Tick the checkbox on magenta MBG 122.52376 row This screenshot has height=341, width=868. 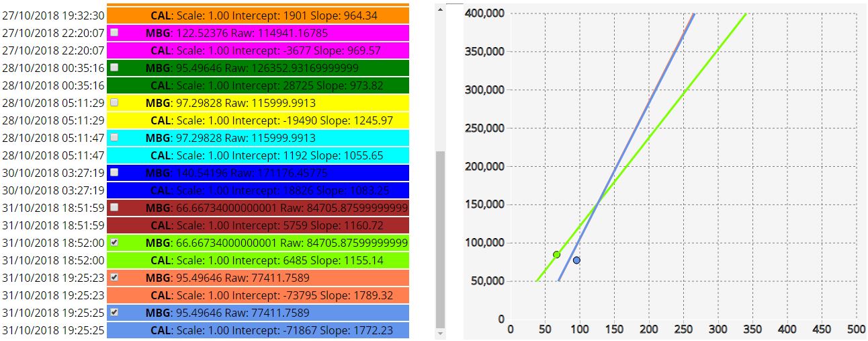(x=114, y=32)
